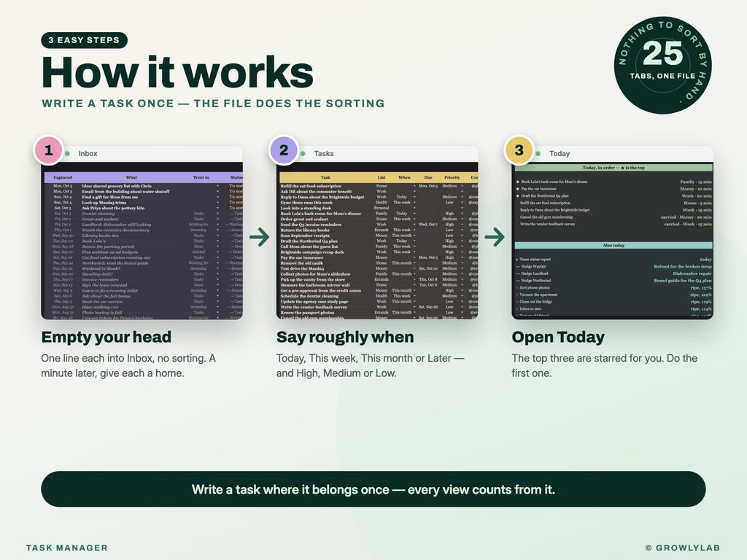Click the Task column header in Tasks sheet

click(325, 177)
